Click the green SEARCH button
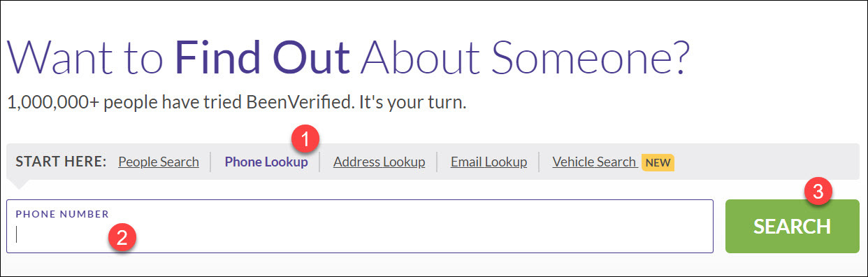The width and height of the screenshot is (868, 277). point(793,226)
